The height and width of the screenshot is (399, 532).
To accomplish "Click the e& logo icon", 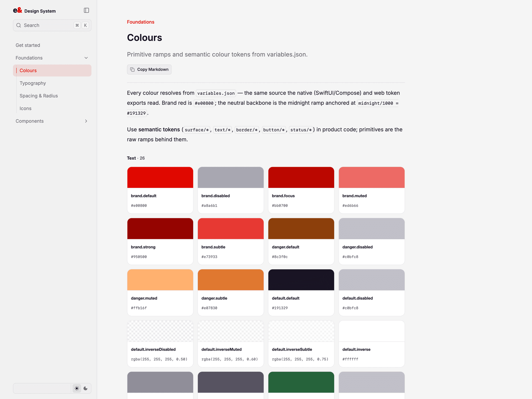I will (17, 11).
